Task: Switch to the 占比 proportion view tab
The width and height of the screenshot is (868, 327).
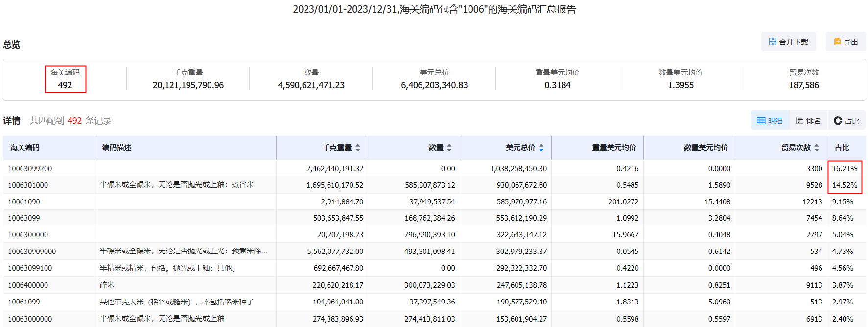Action: coord(846,121)
